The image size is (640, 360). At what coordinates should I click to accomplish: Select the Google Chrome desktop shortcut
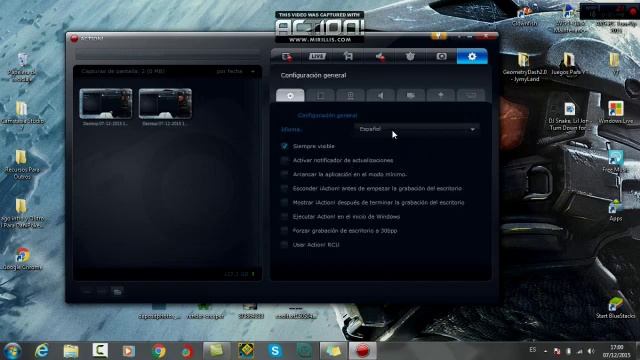click(22, 259)
